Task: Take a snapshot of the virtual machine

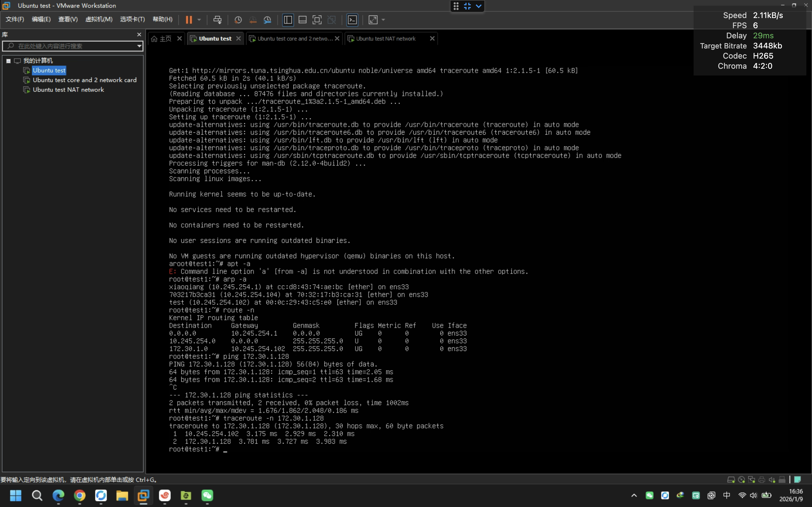Action: click(x=238, y=20)
